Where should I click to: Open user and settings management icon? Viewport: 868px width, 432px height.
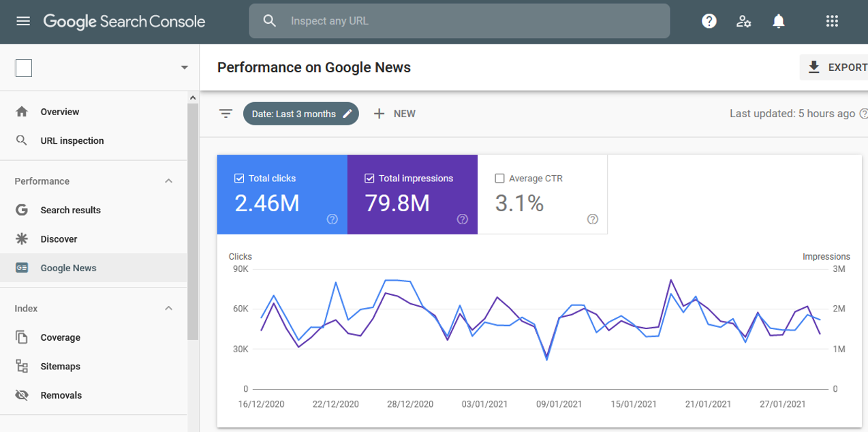[x=743, y=21]
